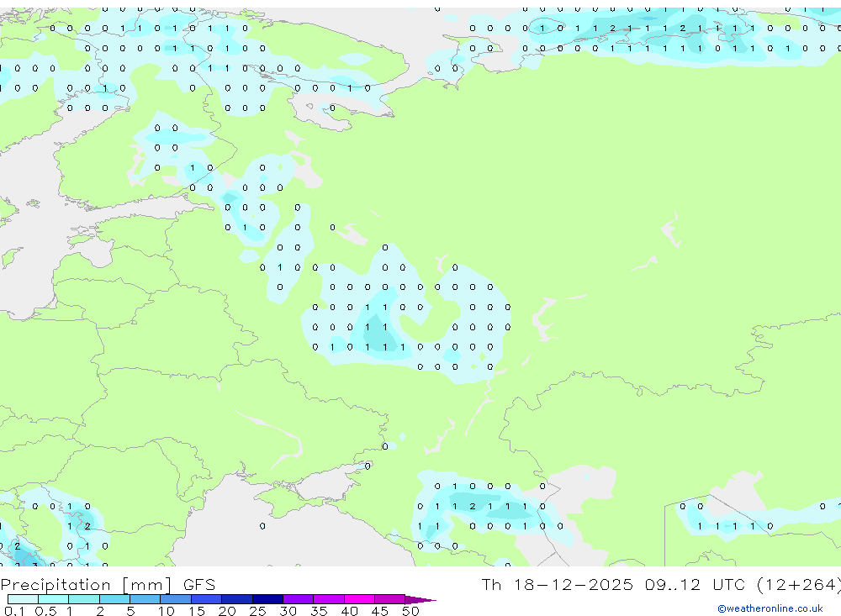Image resolution: width=841 pixels, height=616 pixels.
Task: Select the '40' legend scale label
Action: [x=349, y=611]
